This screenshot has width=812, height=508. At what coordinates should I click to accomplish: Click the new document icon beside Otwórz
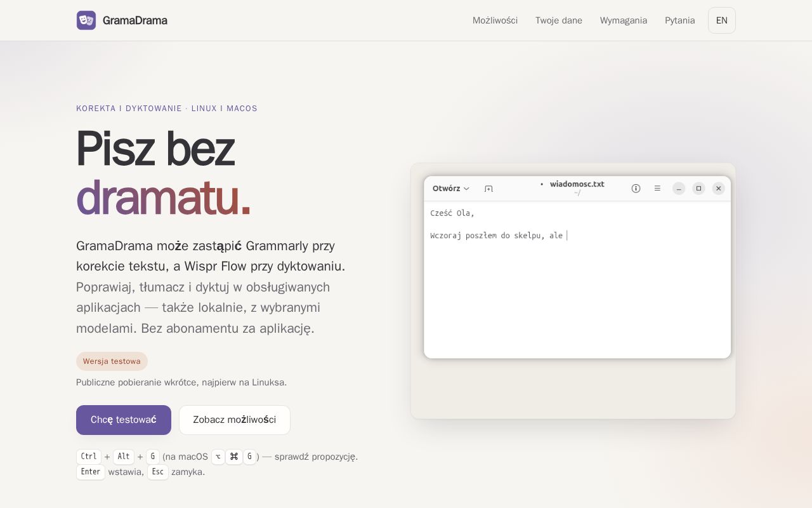(x=488, y=189)
